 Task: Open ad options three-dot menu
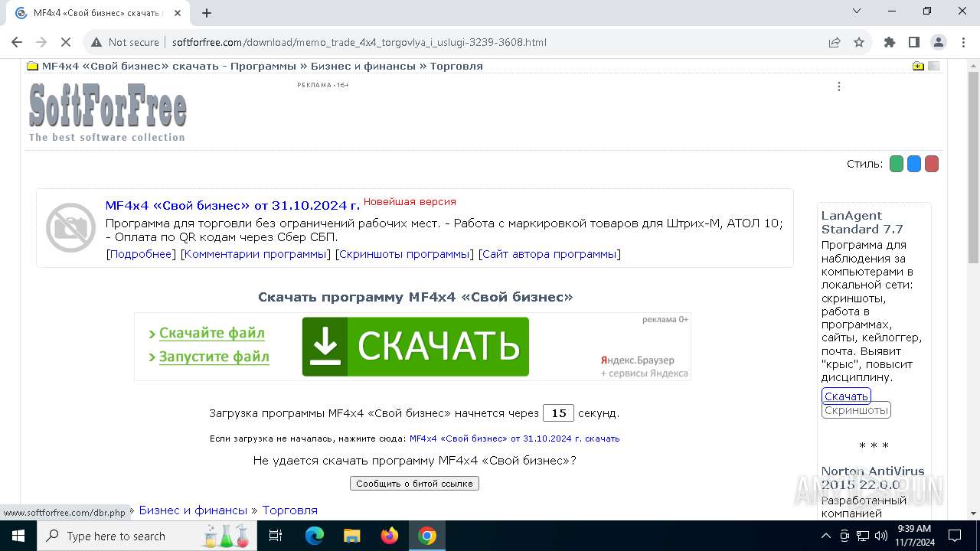839,86
